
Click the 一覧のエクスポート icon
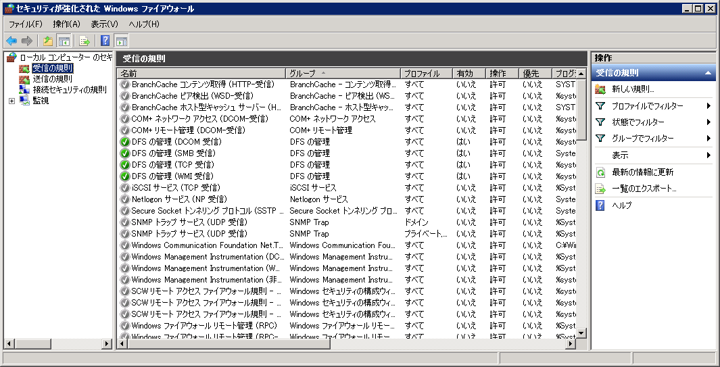(x=601, y=189)
